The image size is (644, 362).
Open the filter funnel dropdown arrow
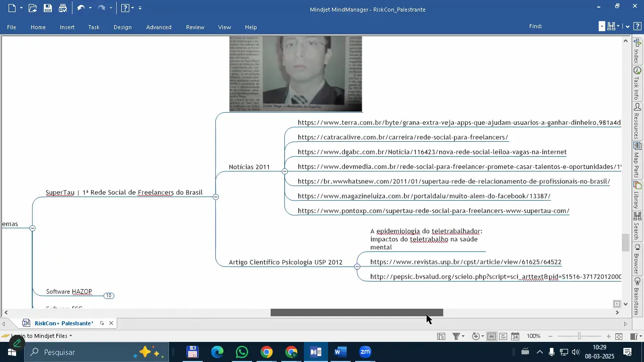tap(463, 336)
